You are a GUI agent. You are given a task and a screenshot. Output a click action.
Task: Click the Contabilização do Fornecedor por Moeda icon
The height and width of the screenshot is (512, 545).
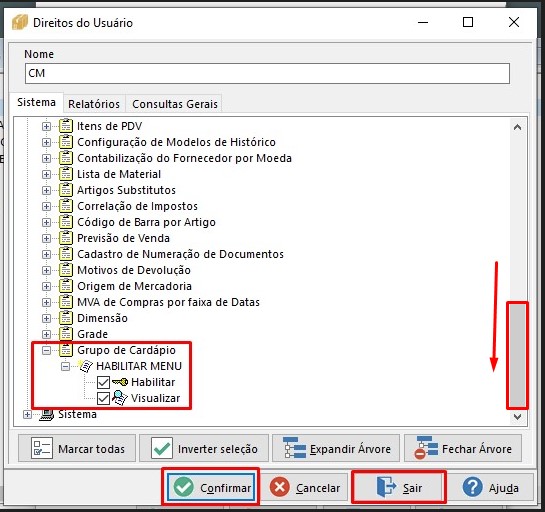(66, 158)
